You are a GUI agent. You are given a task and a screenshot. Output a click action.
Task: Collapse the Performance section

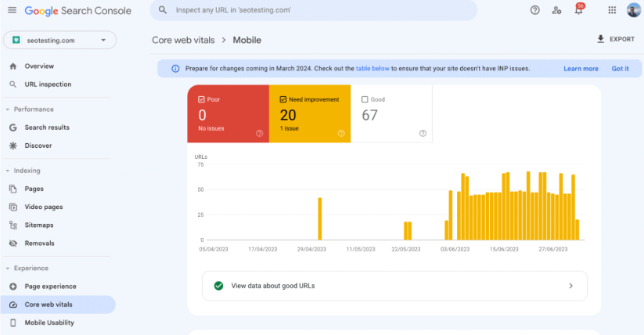(x=7, y=110)
